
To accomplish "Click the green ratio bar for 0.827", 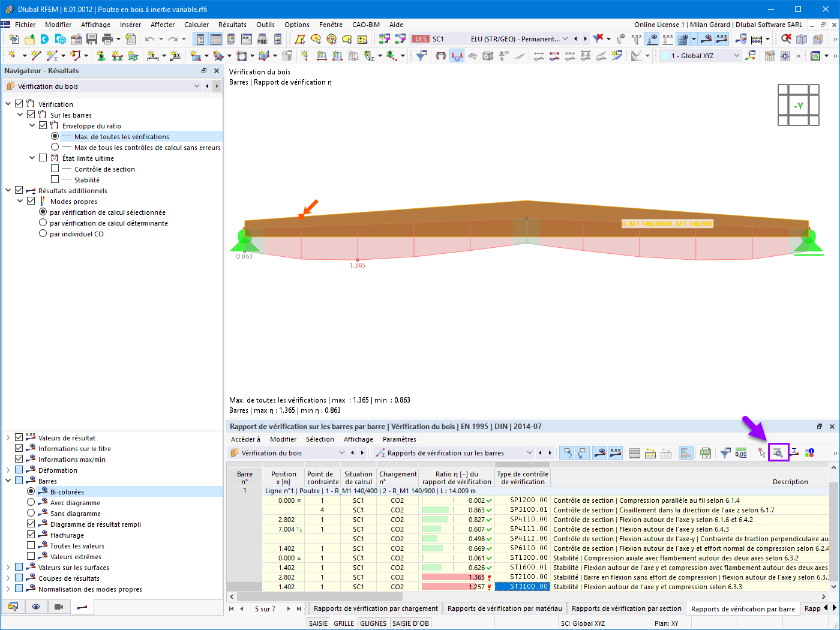I will click(434, 520).
